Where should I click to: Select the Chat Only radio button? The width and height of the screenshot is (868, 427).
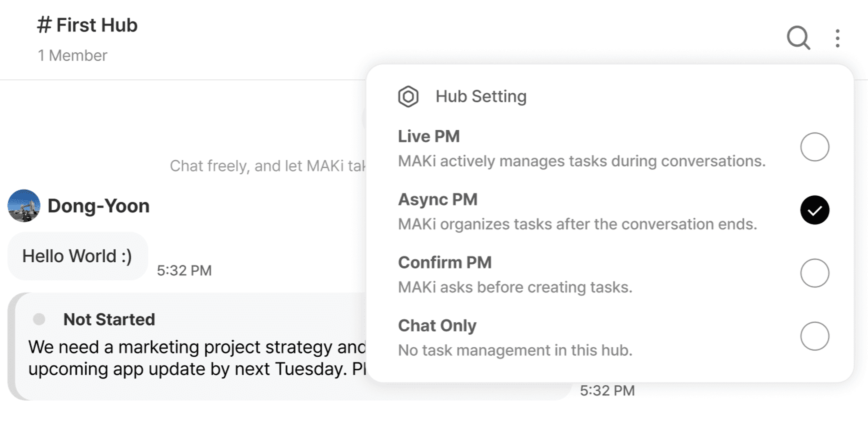pos(814,336)
